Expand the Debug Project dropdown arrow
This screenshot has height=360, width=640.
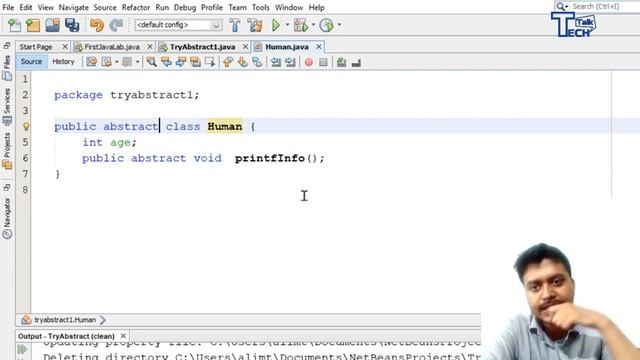click(x=313, y=25)
